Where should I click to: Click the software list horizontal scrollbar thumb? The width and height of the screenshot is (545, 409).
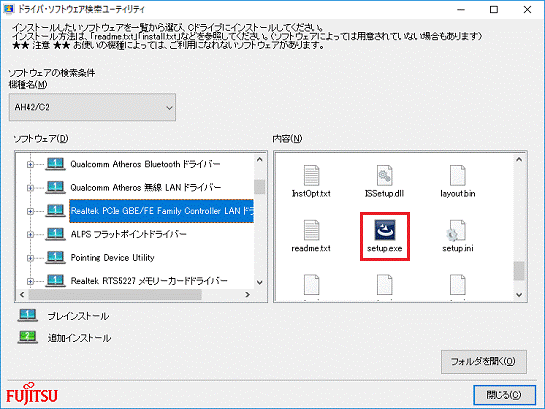[115, 295]
